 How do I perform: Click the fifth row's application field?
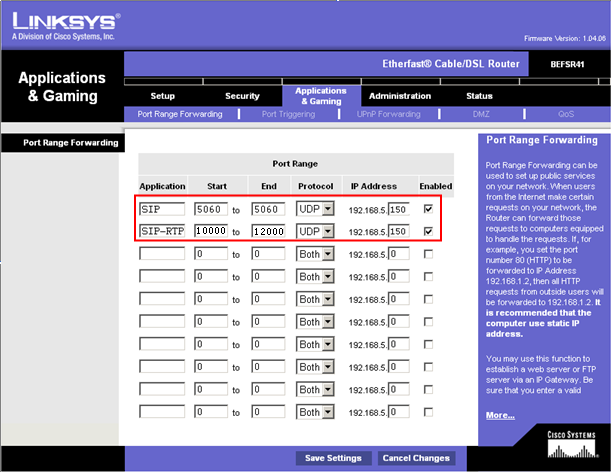tap(162, 299)
